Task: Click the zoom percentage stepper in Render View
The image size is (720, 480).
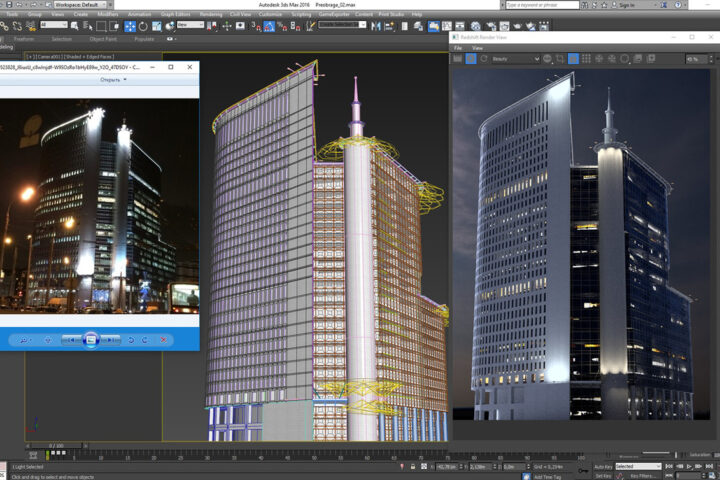Action: [x=711, y=59]
